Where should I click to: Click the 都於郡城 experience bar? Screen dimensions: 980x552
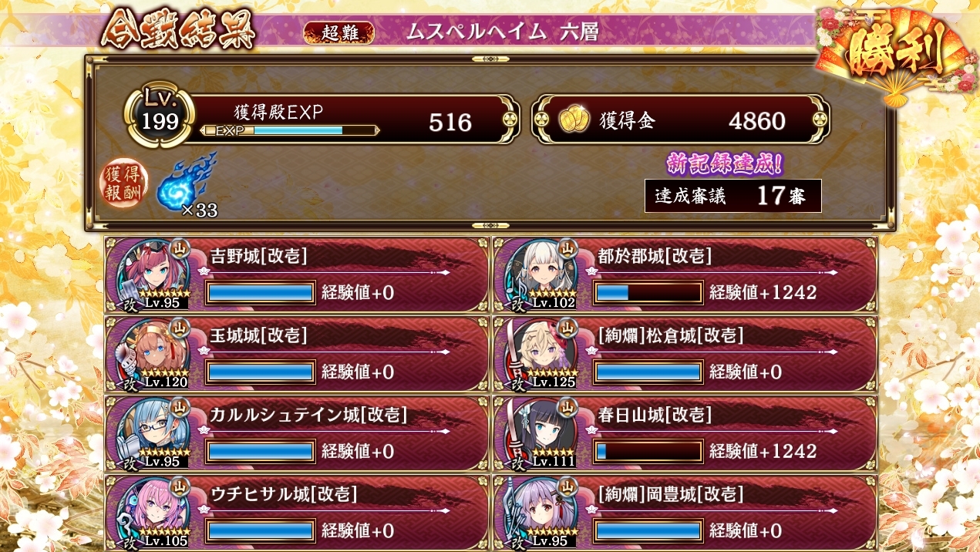(648, 293)
